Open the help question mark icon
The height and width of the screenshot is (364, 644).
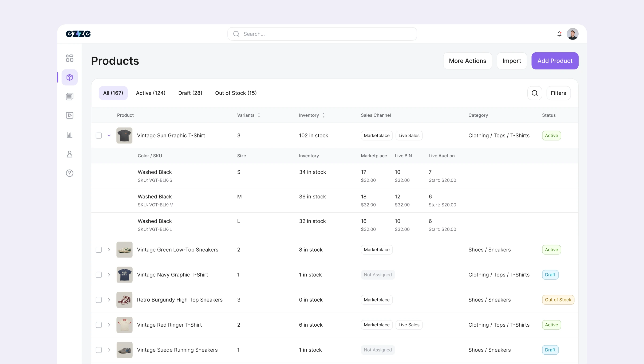[x=70, y=173]
